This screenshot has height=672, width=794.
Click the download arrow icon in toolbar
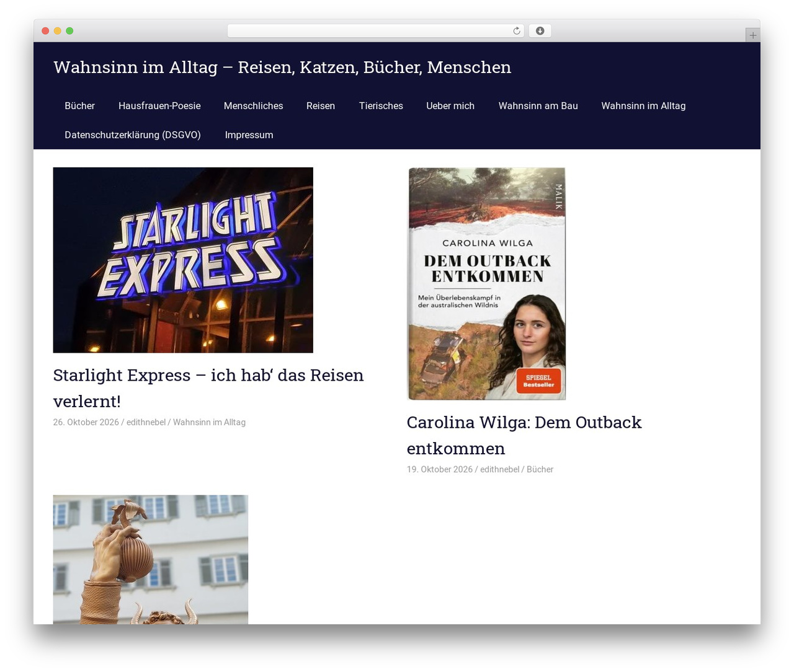click(x=540, y=31)
